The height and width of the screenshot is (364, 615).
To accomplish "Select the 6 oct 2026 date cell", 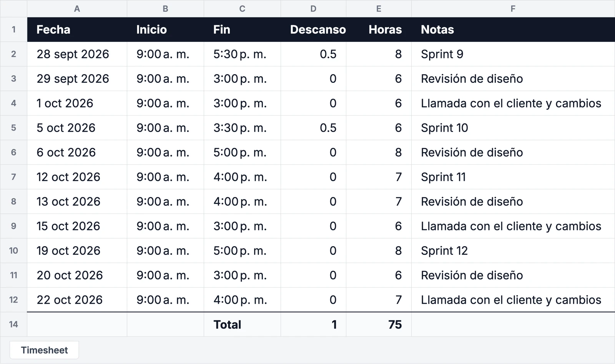I will click(77, 152).
